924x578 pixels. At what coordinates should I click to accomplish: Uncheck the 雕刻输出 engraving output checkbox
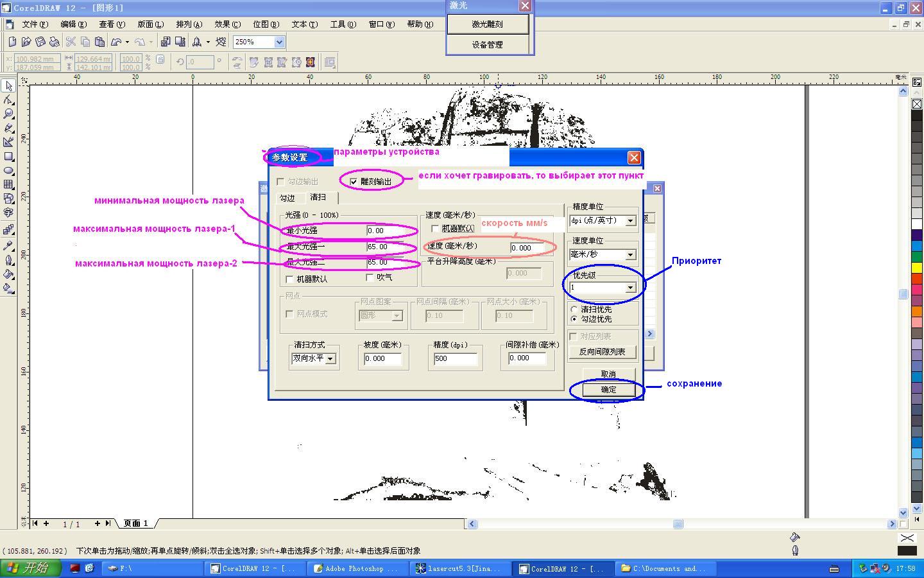pos(354,182)
